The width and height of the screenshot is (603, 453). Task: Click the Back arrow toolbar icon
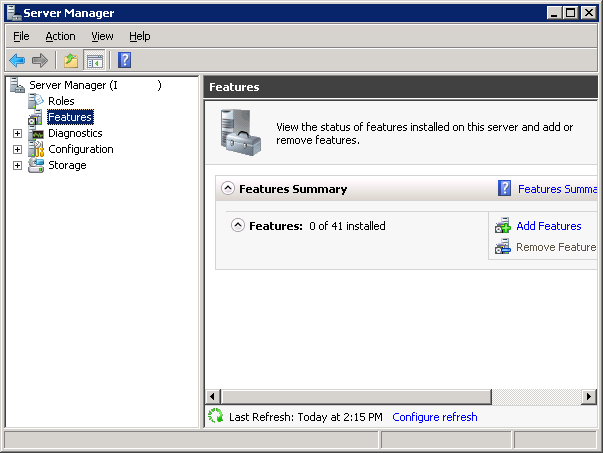click(x=17, y=60)
